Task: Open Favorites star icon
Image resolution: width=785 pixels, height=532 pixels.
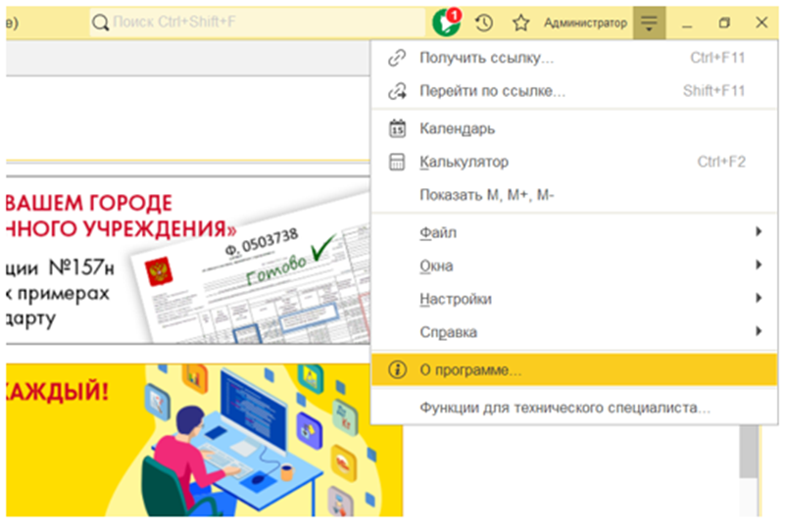Action: [x=520, y=22]
